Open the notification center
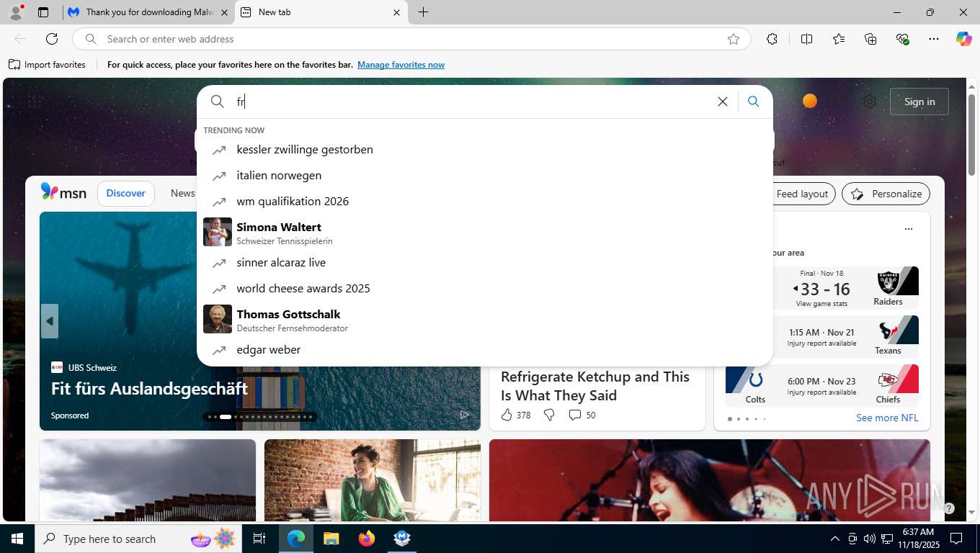This screenshot has height=553, width=980. tap(956, 539)
